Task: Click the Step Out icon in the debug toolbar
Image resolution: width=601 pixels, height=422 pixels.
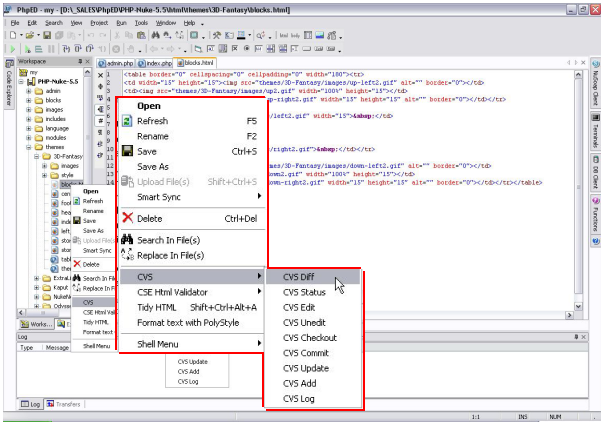Action: pos(90,49)
